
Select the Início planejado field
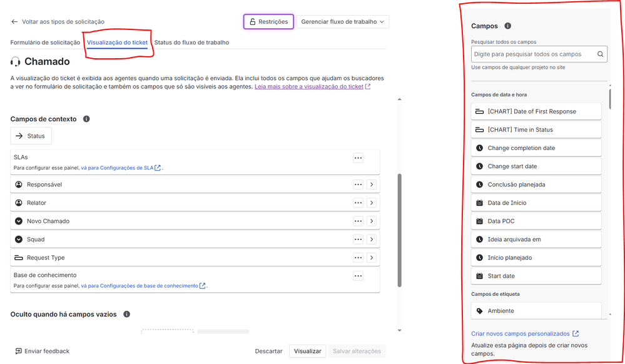click(x=536, y=258)
